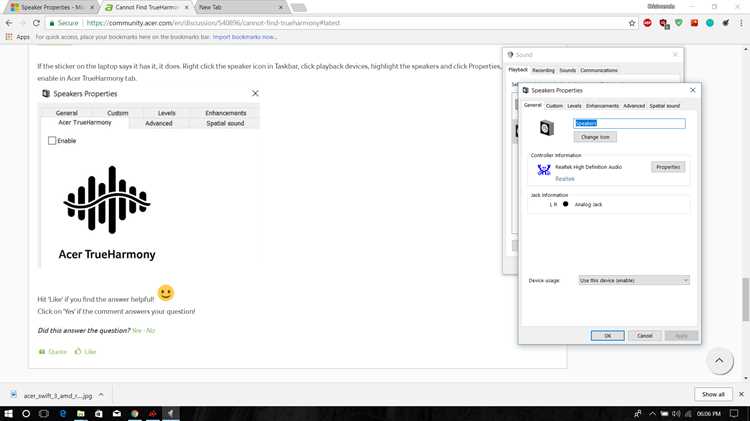
Task: Open the Device usage dropdown
Action: pyautogui.click(x=634, y=280)
